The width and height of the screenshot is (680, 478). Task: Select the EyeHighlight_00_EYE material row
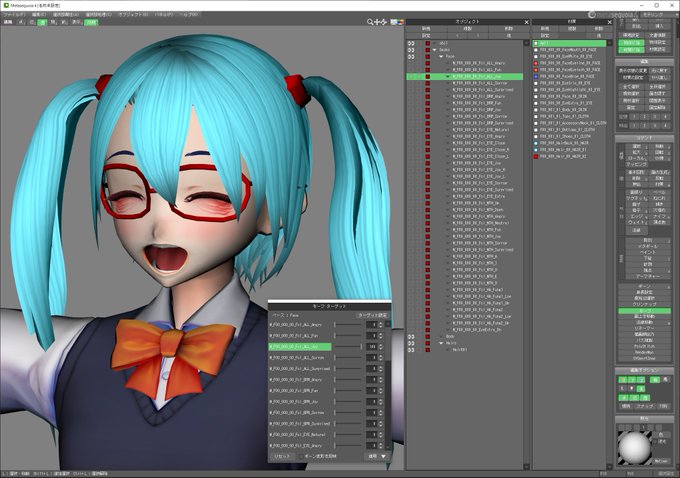point(569,90)
